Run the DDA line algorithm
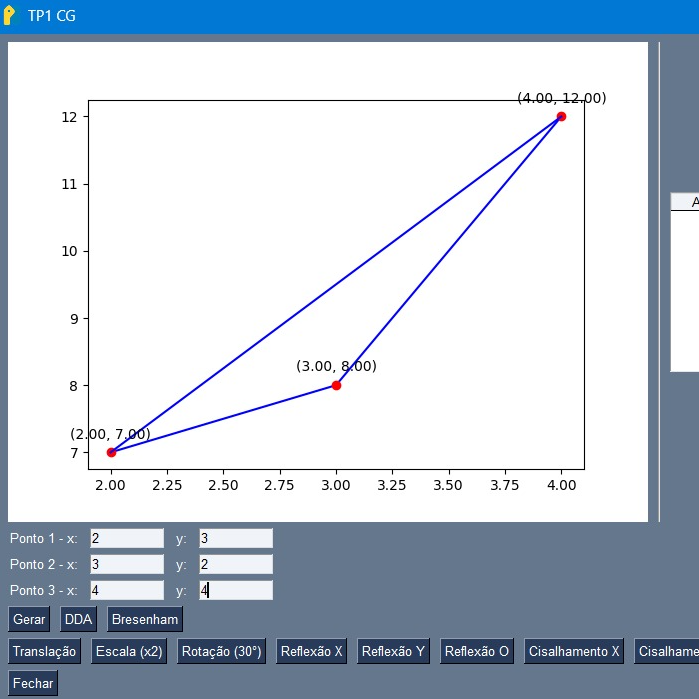The height and width of the screenshot is (699, 699). [x=78, y=619]
